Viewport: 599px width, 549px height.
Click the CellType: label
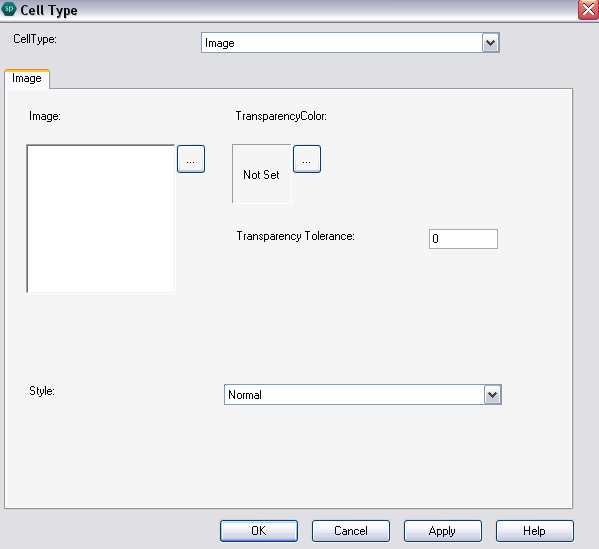tap(35, 39)
